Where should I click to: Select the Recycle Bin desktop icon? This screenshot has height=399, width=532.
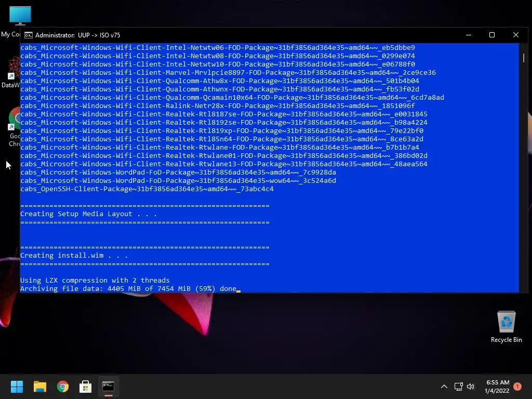point(506,327)
